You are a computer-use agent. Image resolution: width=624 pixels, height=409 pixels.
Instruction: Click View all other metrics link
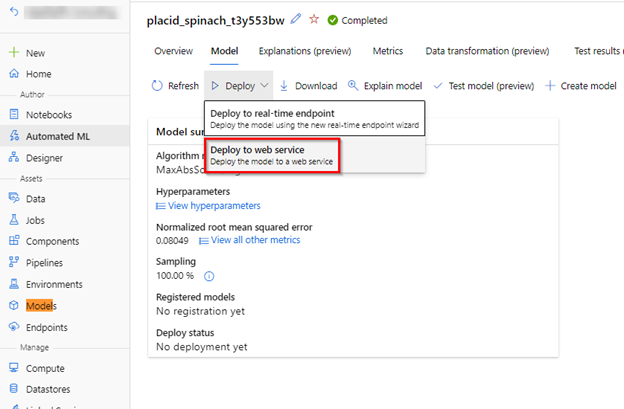point(254,240)
